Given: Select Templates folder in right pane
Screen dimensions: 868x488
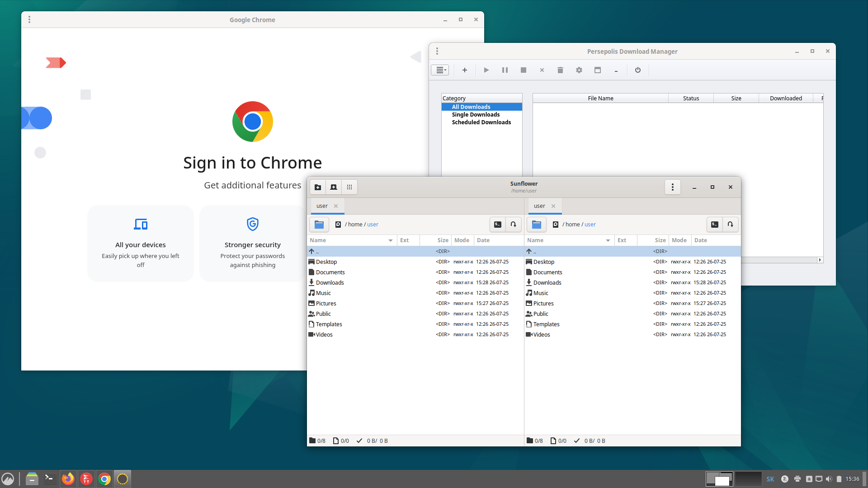Looking at the screenshot, I should (x=632, y=324).
